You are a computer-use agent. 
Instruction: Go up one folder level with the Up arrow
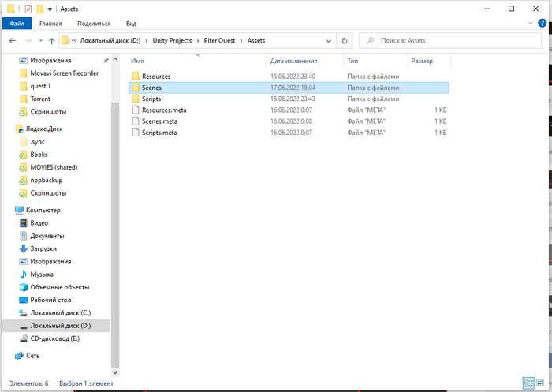click(x=52, y=40)
